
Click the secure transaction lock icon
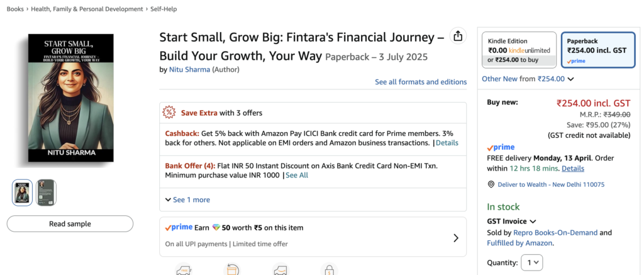tap(330, 271)
